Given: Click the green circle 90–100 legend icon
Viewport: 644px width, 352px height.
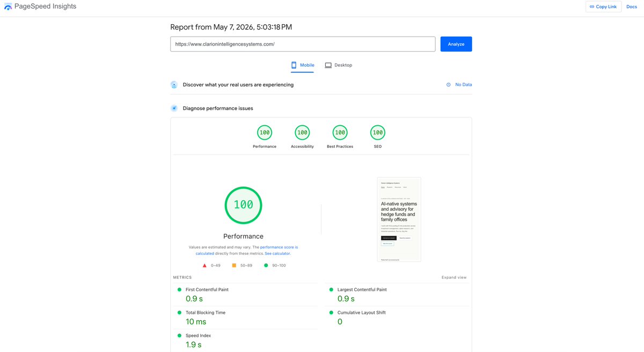Looking at the screenshot, I should point(266,265).
